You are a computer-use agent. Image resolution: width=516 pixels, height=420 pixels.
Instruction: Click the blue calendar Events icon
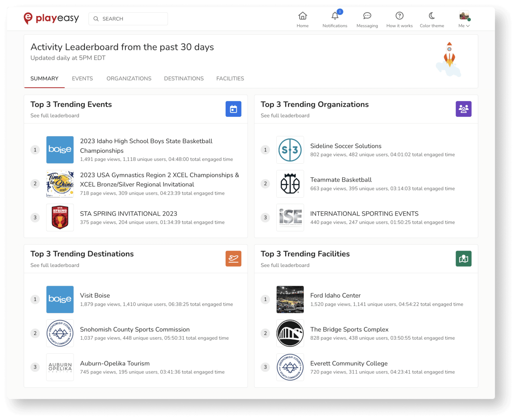pyautogui.click(x=233, y=109)
